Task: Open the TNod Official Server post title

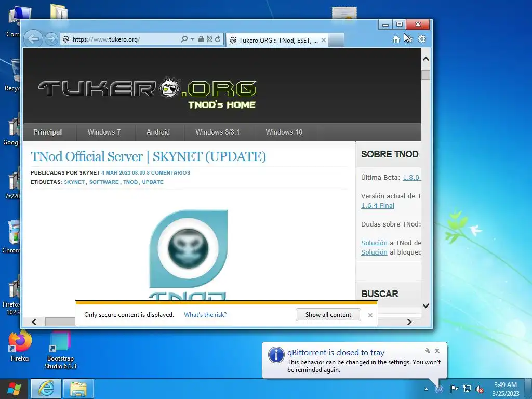Action: click(148, 156)
